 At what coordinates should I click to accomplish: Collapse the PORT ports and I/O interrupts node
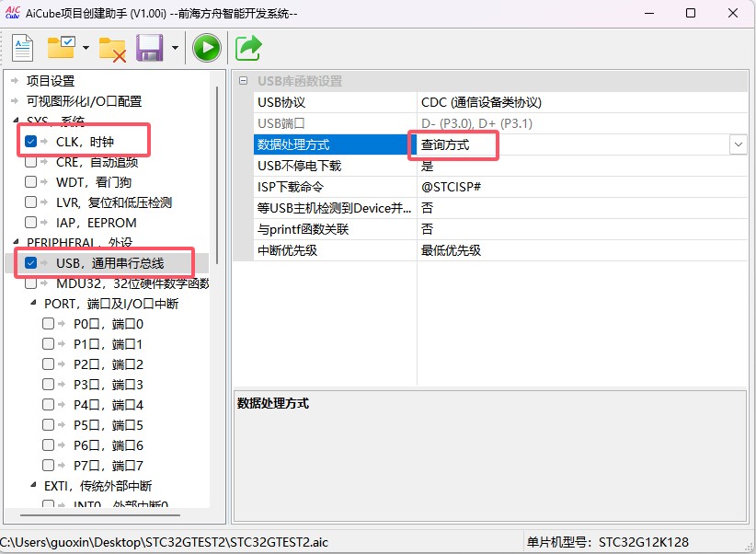(x=33, y=303)
